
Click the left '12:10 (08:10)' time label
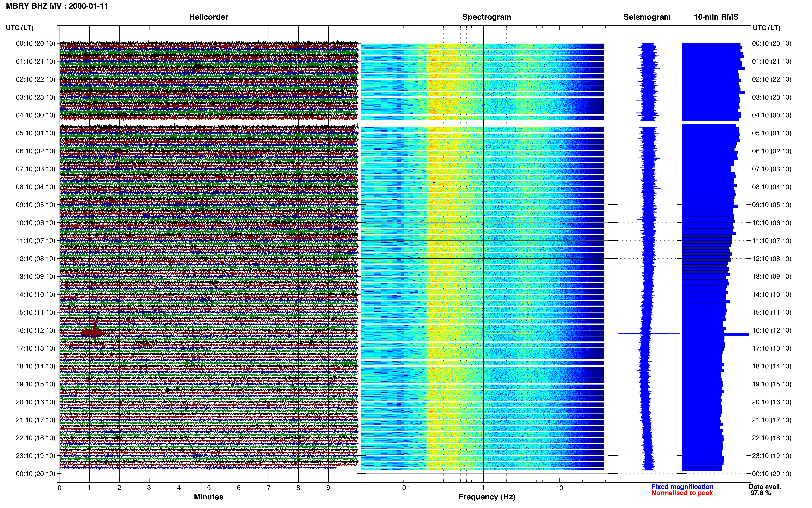point(36,259)
